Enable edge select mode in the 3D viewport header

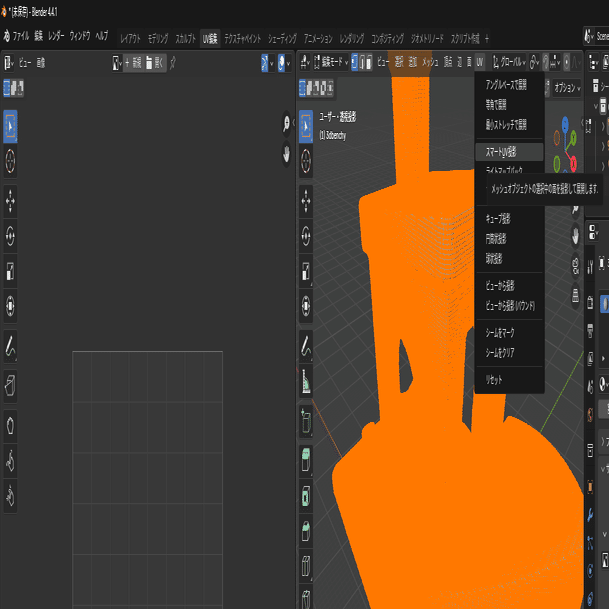(362, 62)
